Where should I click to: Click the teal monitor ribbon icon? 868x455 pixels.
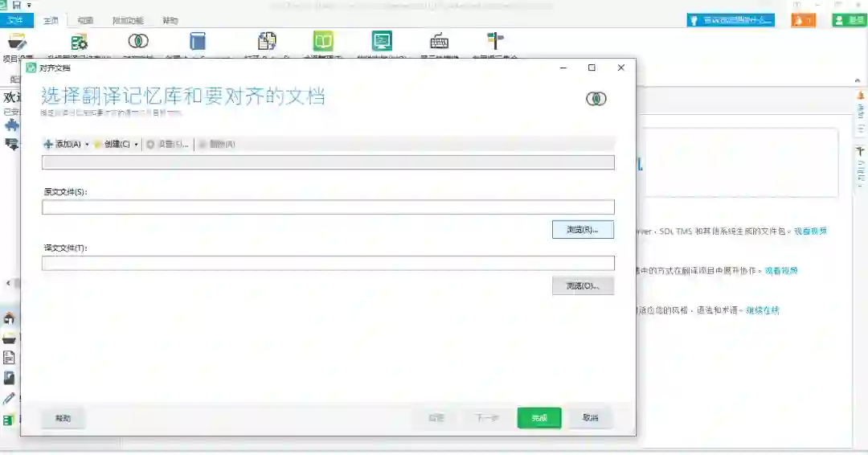click(x=382, y=41)
